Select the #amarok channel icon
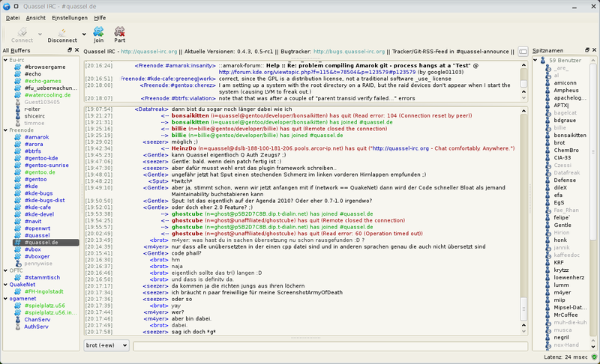This screenshot has width=600, height=364. point(17,137)
